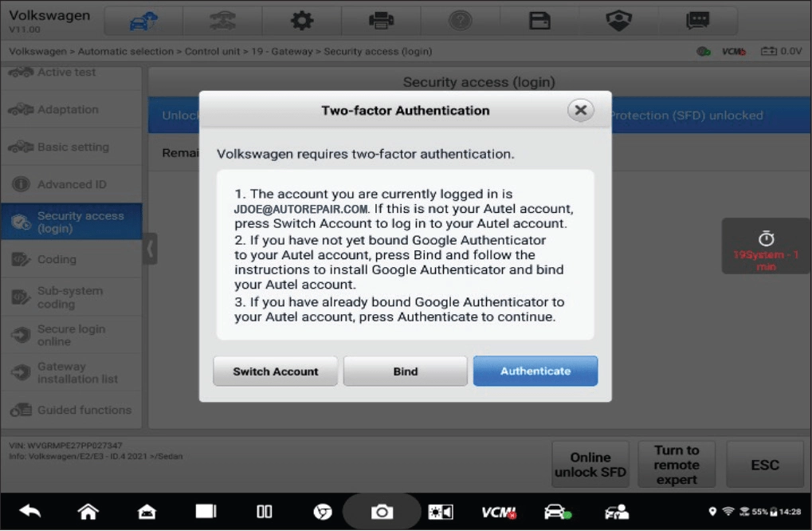
Task: Click the ESC button
Action: tap(765, 465)
